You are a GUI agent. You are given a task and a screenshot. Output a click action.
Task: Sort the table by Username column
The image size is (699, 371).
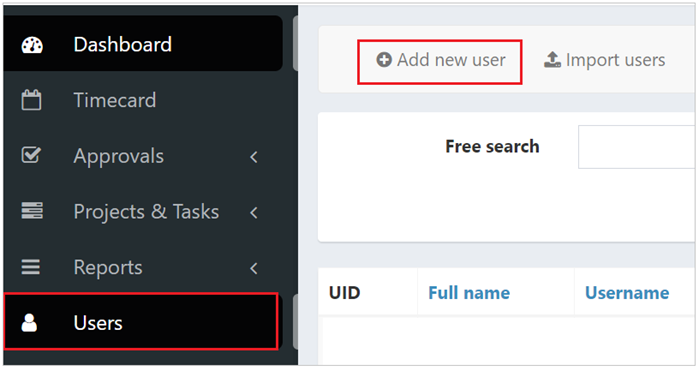(x=627, y=293)
